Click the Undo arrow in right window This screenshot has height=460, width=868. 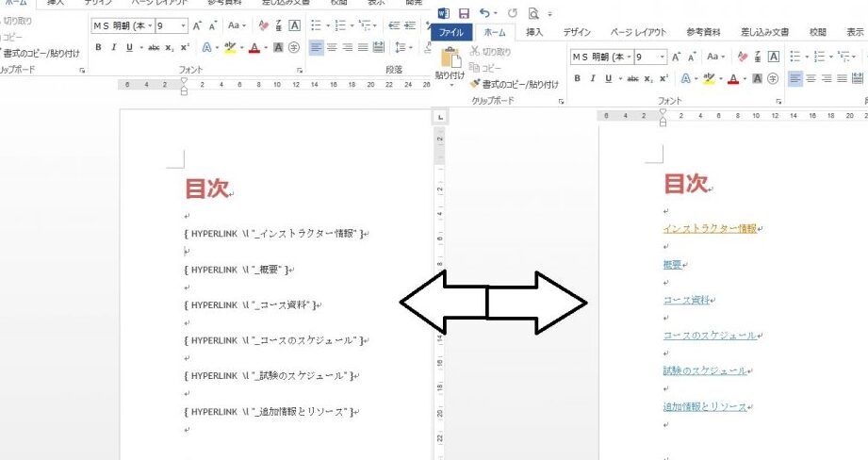point(485,13)
